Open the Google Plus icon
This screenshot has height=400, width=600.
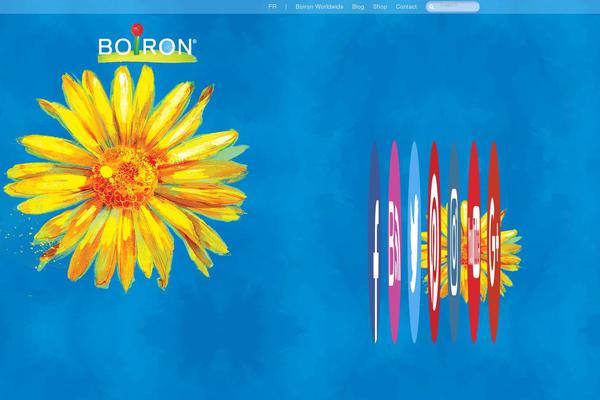494,243
